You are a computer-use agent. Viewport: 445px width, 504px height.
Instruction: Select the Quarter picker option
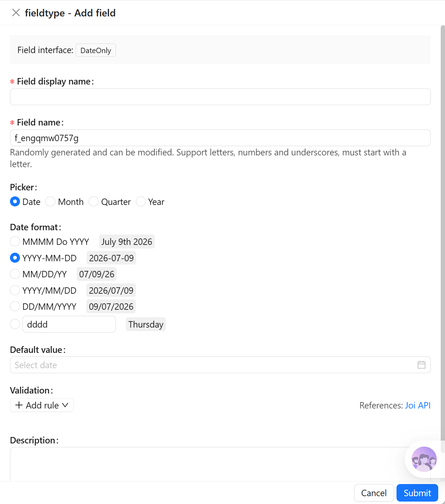point(93,202)
